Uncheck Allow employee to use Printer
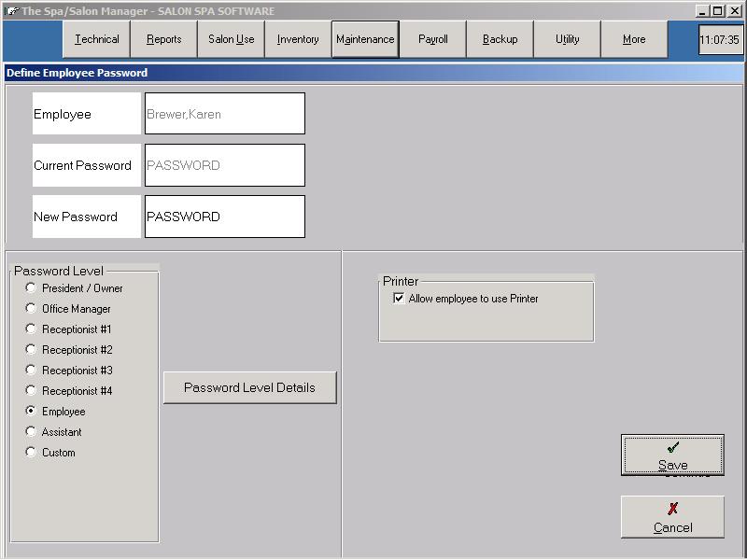Image resolution: width=747 pixels, height=560 pixels. point(400,299)
